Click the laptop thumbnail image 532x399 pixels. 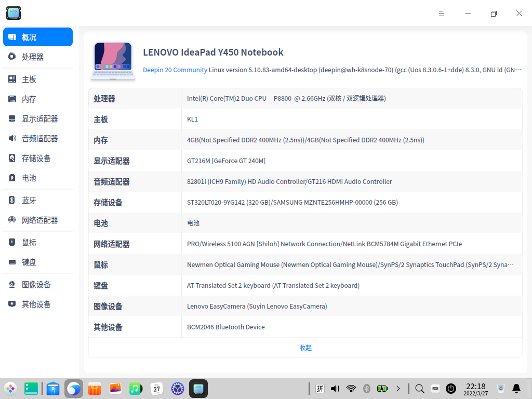click(x=113, y=61)
